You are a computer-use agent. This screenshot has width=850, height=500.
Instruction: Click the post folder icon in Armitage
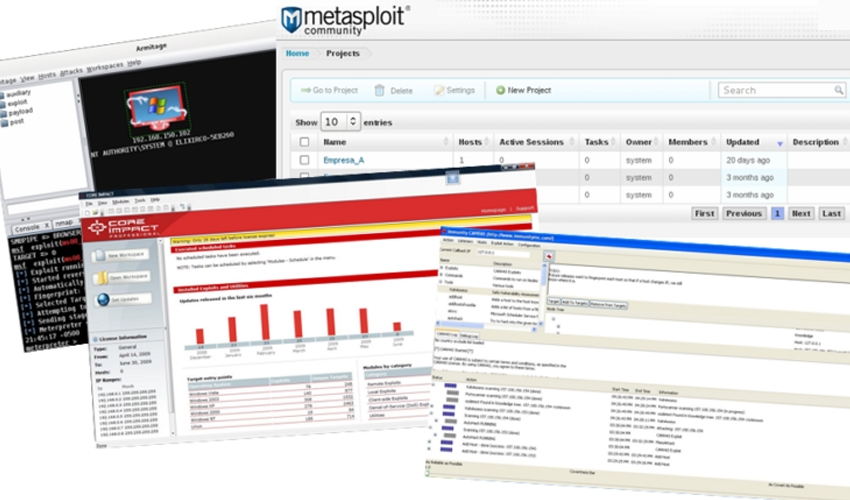pyautogui.click(x=5, y=124)
